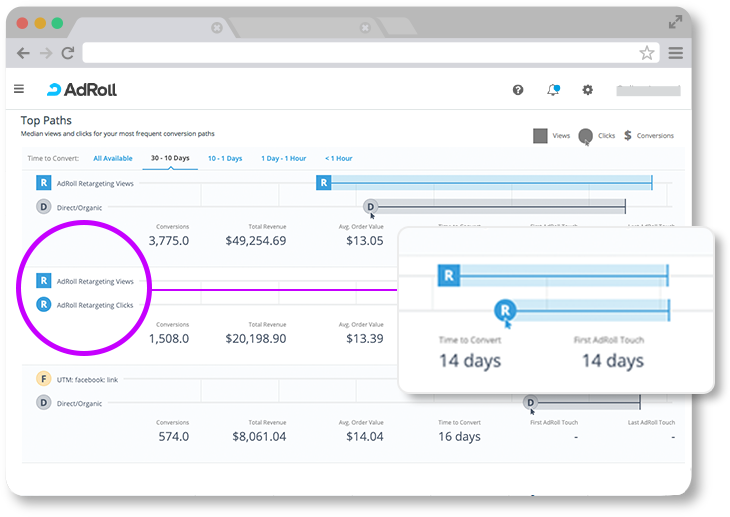Click the UTM: facebook: link label

tap(88, 380)
